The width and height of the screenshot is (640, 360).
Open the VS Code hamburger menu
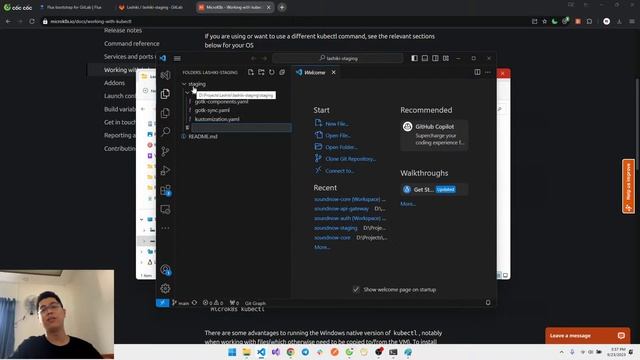click(x=177, y=58)
